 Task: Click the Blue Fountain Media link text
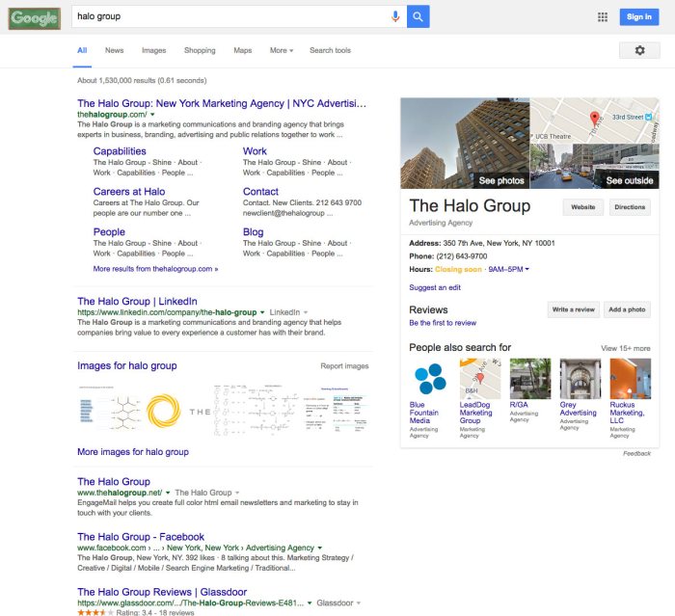(424, 413)
